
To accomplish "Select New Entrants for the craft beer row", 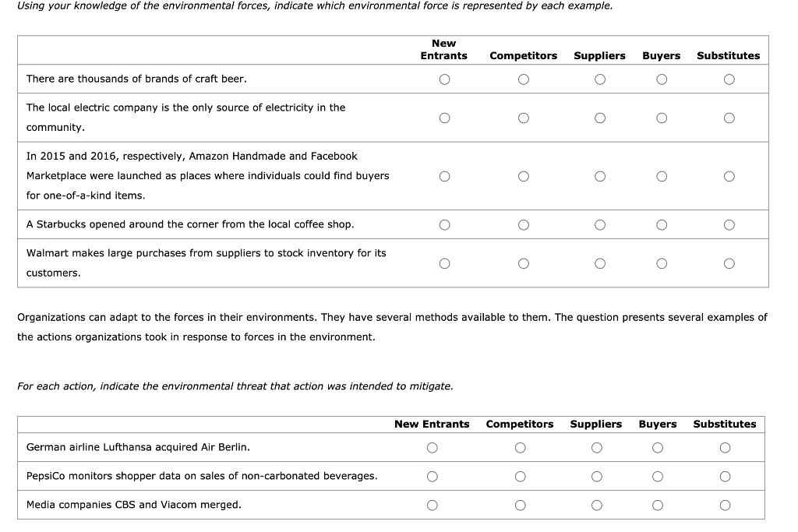I will point(444,79).
